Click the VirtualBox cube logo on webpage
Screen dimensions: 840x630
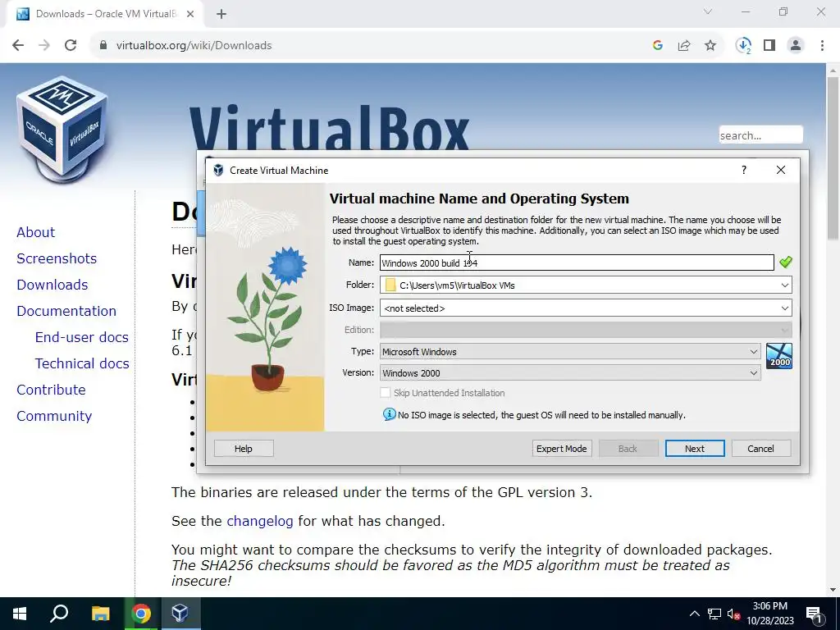click(x=62, y=130)
